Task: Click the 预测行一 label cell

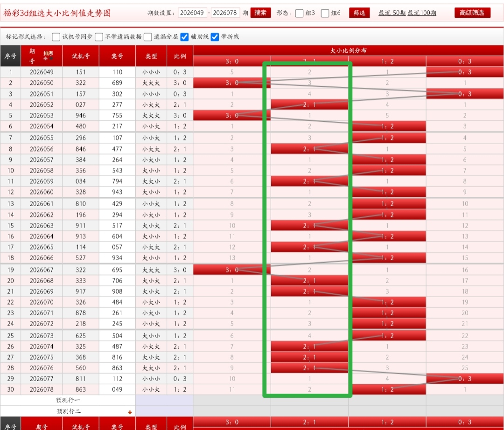Action: pos(68,400)
